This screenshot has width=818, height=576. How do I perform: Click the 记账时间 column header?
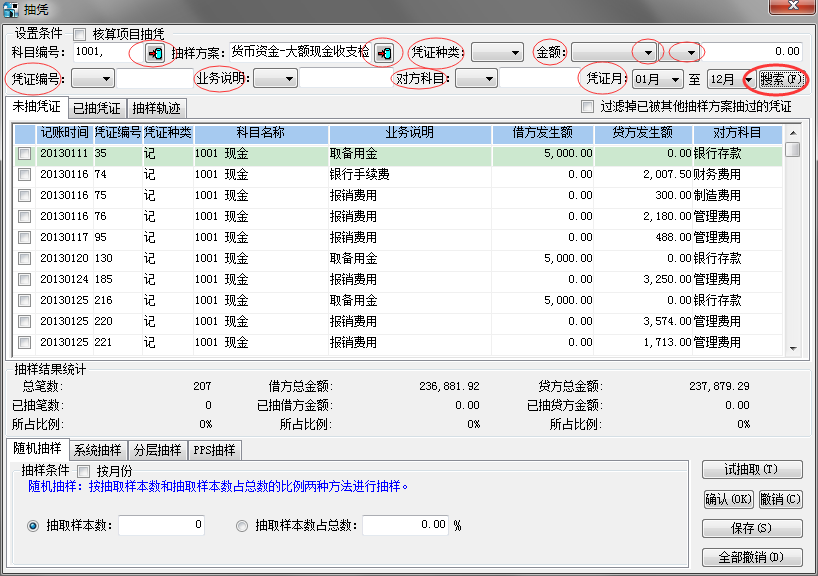coord(65,133)
